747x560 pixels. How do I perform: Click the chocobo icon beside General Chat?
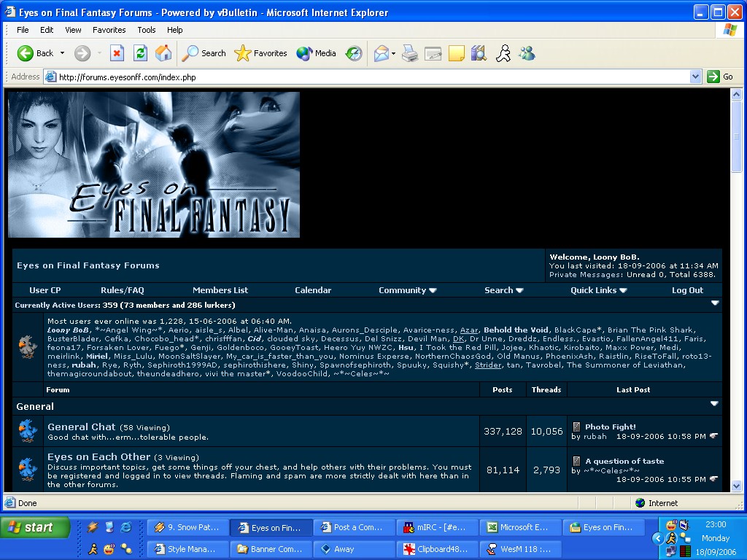click(x=28, y=431)
